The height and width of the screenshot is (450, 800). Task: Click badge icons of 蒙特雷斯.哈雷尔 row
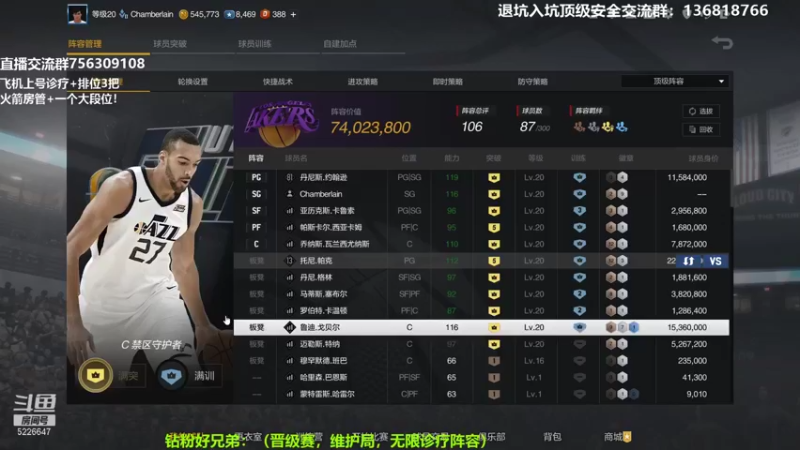point(622,394)
